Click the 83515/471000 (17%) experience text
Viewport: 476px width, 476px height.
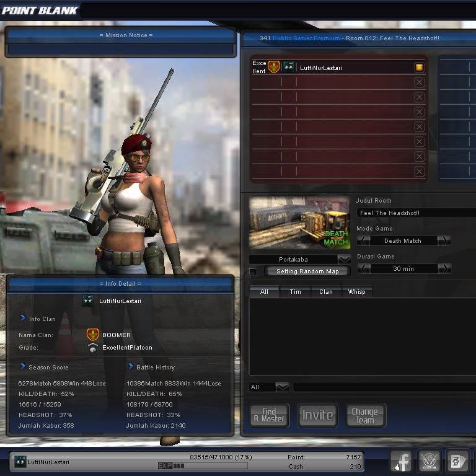(x=221, y=457)
